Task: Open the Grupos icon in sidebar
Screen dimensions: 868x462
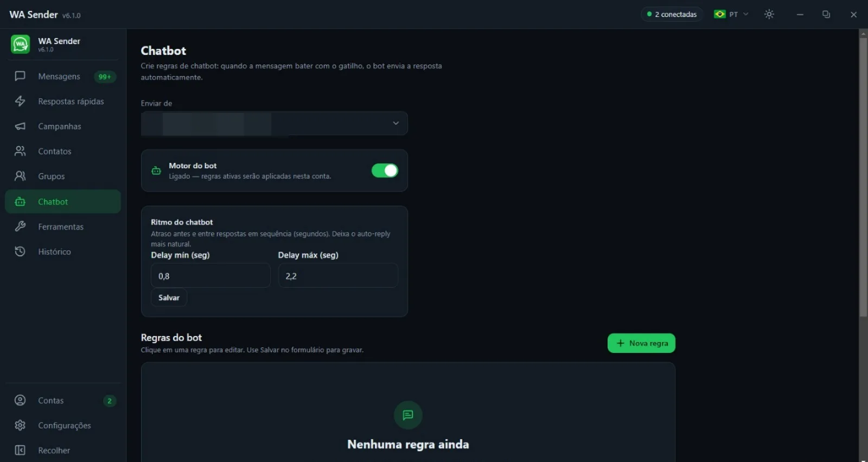Action: [20, 176]
